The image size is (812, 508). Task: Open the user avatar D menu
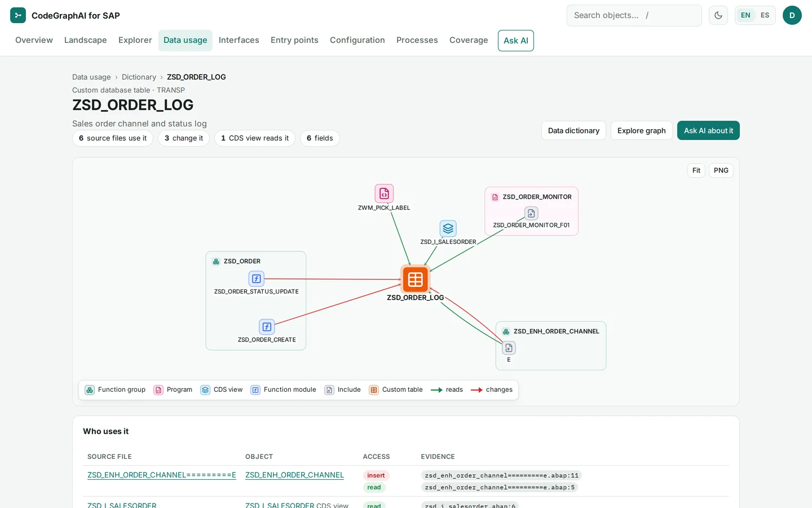pyautogui.click(x=792, y=15)
